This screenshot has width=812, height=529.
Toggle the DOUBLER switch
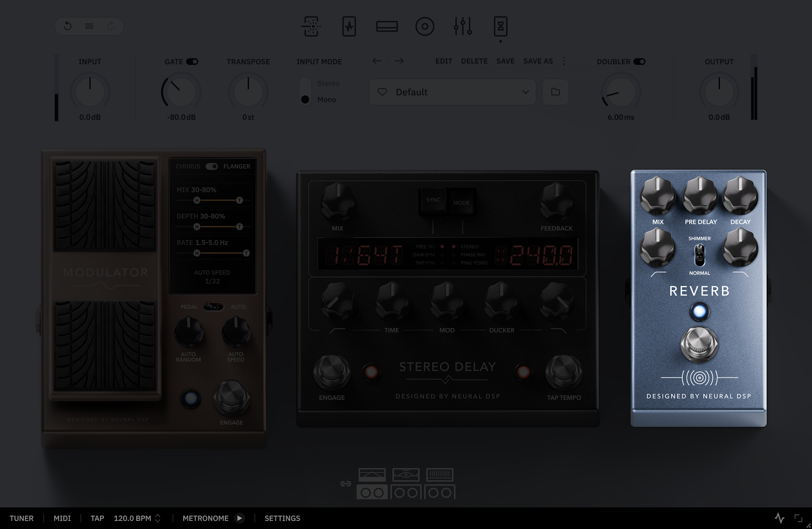639,62
